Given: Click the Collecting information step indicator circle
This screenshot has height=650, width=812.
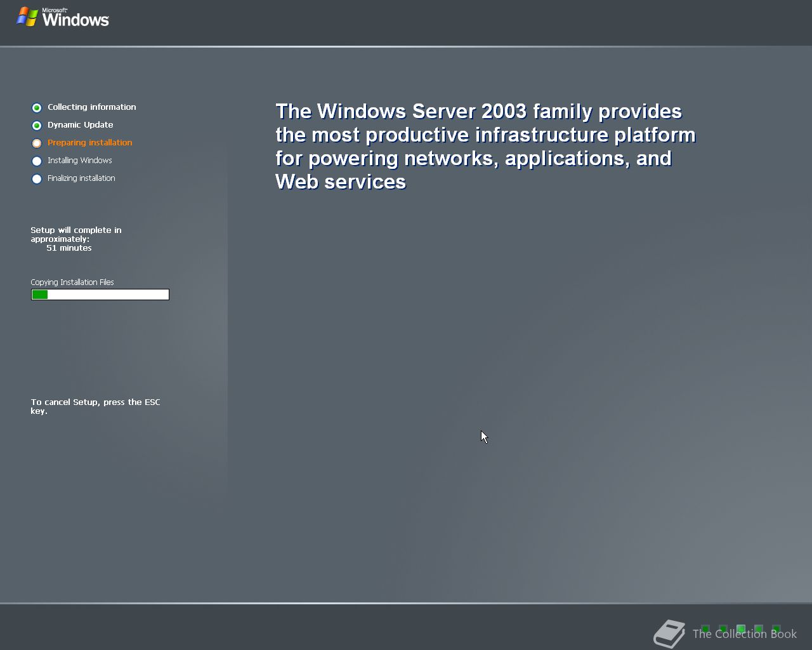Looking at the screenshot, I should click(37, 108).
